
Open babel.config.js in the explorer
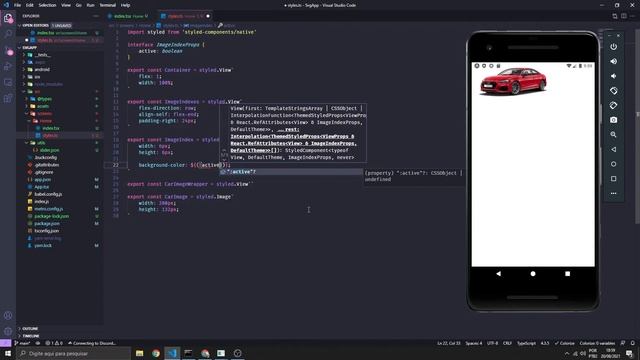tap(48, 194)
